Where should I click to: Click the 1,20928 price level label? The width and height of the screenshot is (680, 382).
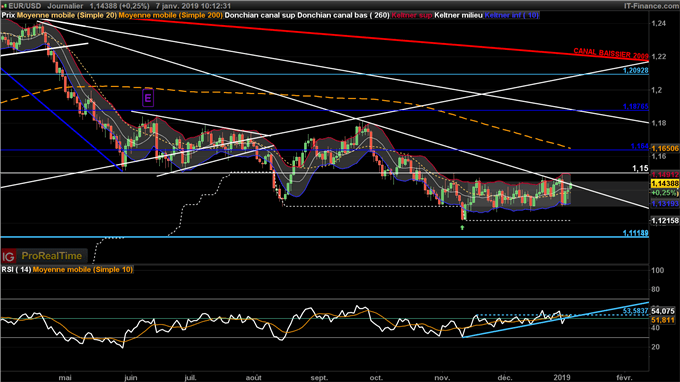[x=636, y=70]
